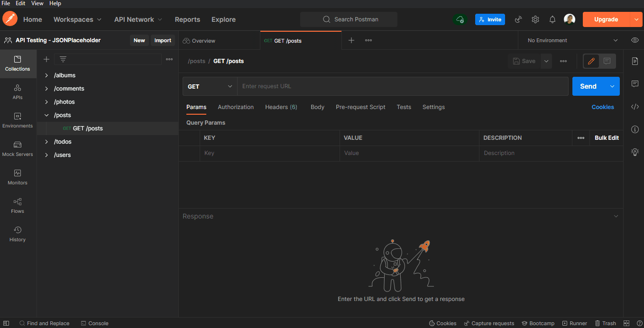Click the Cookies link
The width and height of the screenshot is (644, 328).
(x=602, y=107)
